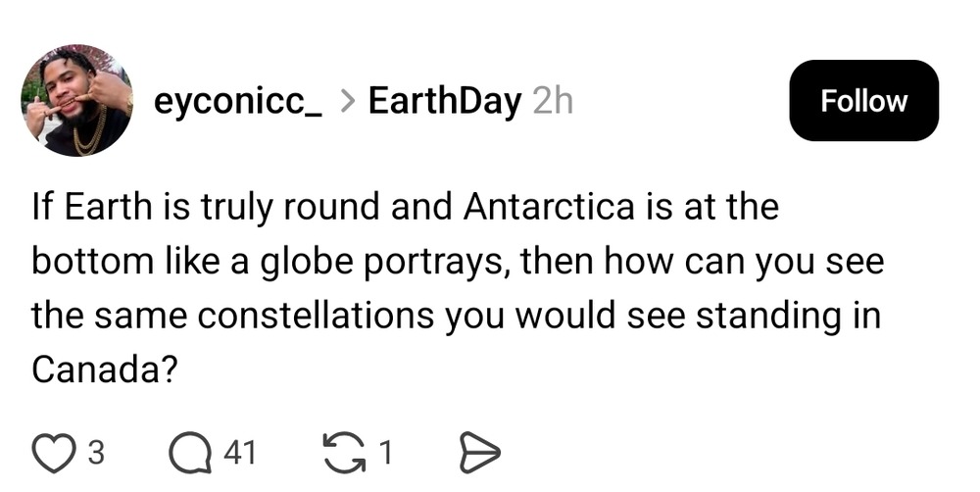
Task: Like the post with the heart icon
Action: tap(54, 453)
